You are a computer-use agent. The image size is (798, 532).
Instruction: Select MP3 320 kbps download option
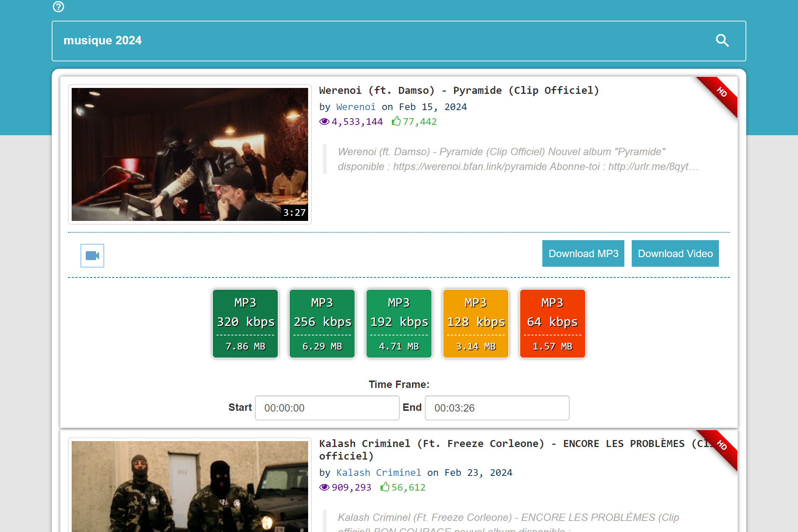click(x=245, y=323)
